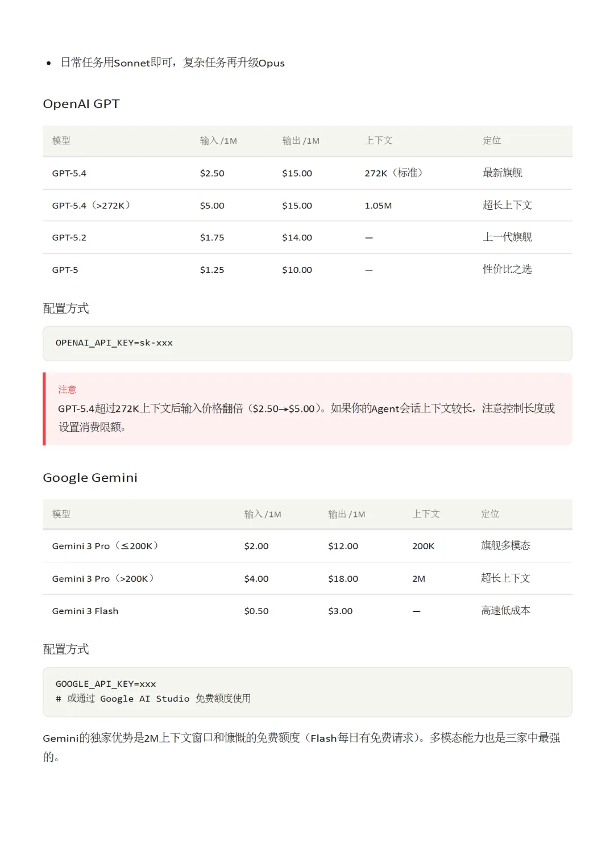Click the GPT-5.2 model name cell
This screenshot has width=614, height=868.
coord(69,237)
